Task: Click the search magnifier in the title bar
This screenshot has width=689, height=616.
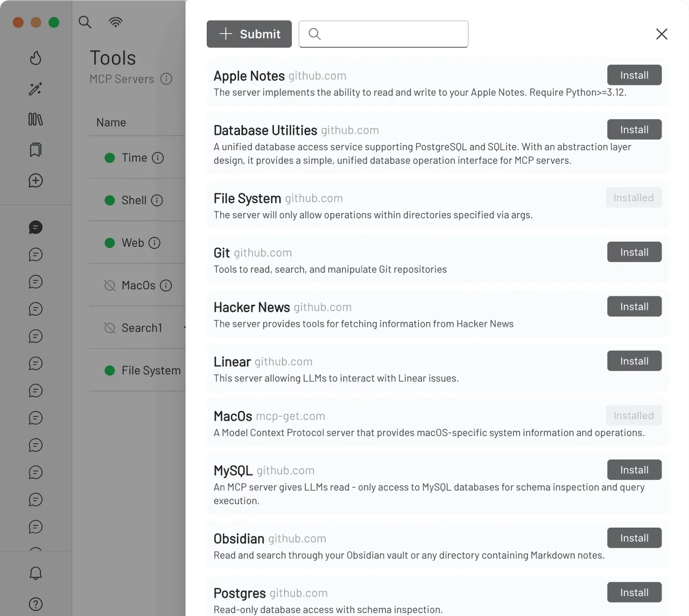Action: pos(85,22)
